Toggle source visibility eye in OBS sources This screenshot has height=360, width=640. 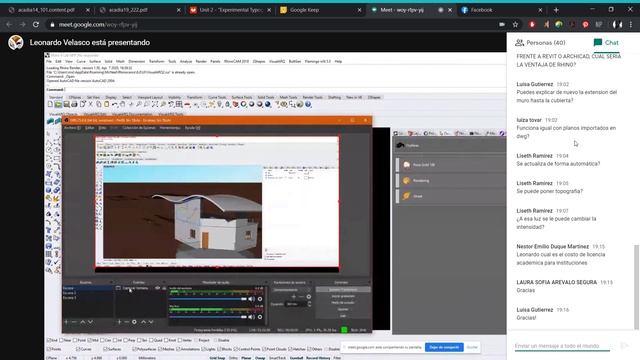[x=158, y=288]
